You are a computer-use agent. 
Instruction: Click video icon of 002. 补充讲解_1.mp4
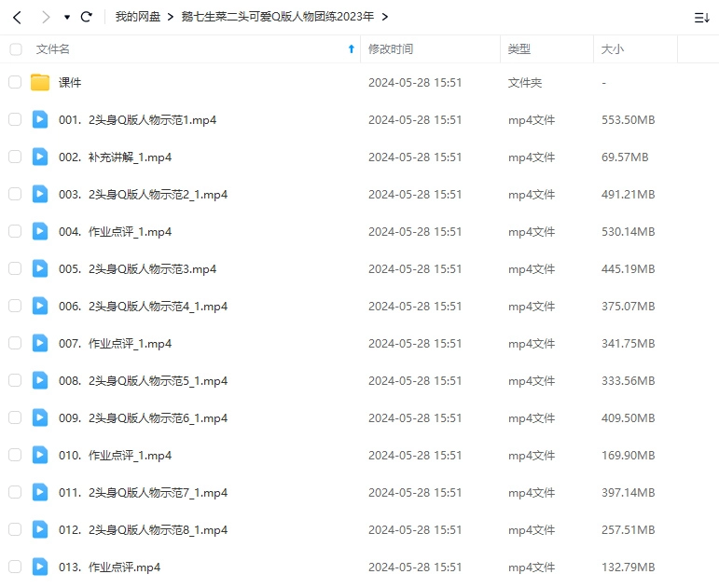pyautogui.click(x=40, y=157)
